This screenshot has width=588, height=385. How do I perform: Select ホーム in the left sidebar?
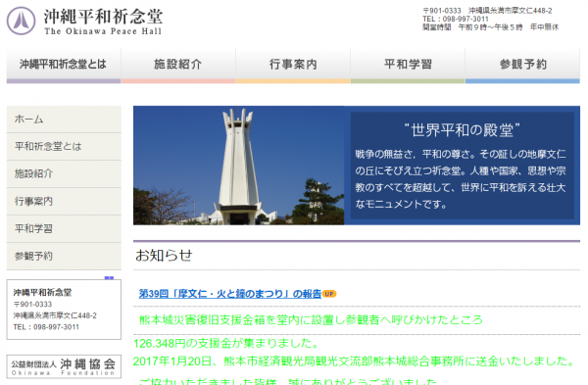coord(64,120)
